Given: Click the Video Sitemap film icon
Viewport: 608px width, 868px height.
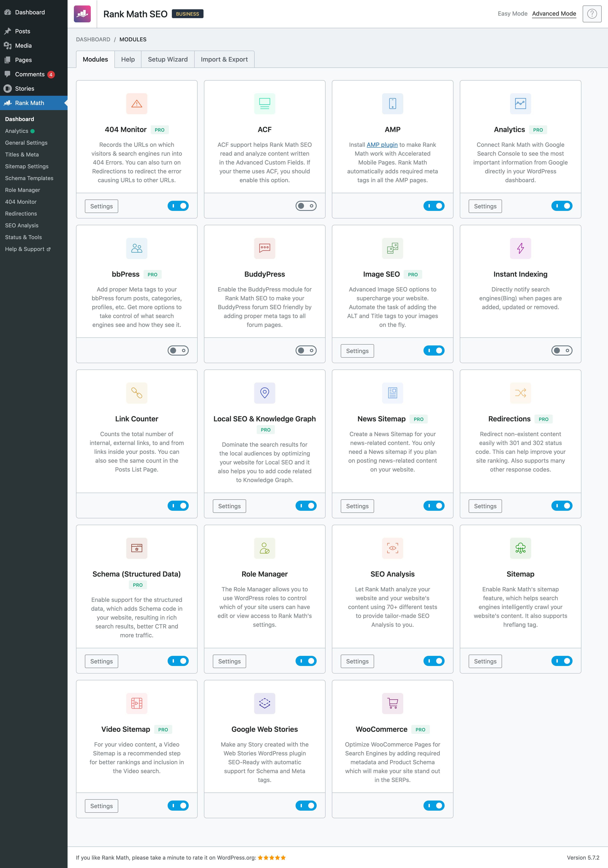Looking at the screenshot, I should point(137,704).
